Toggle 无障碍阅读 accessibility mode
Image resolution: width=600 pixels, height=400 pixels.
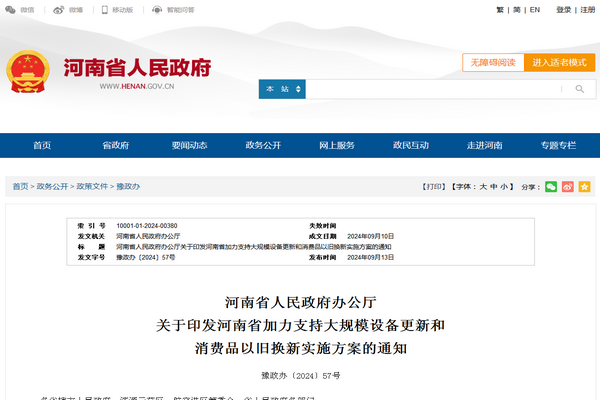click(493, 62)
